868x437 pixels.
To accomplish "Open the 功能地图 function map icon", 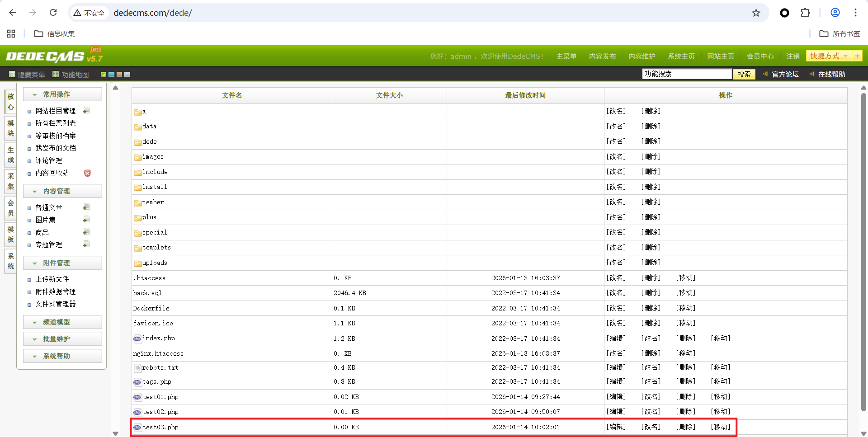I will [x=56, y=74].
